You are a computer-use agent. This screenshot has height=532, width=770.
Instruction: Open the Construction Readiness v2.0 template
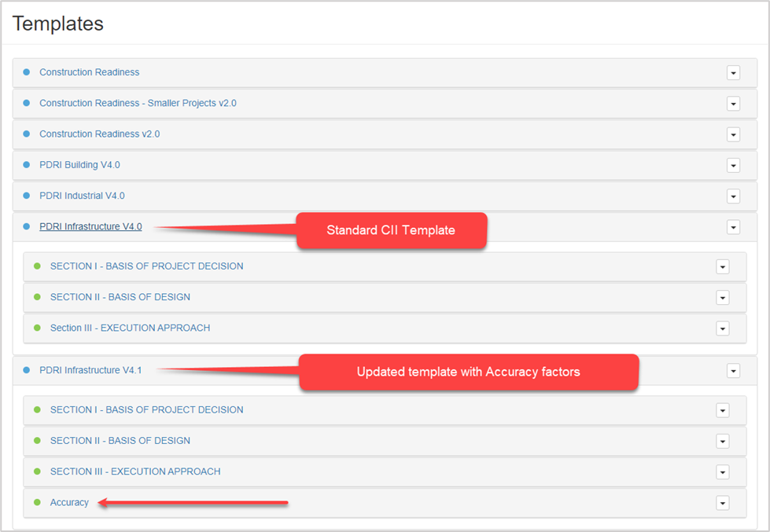point(100,134)
